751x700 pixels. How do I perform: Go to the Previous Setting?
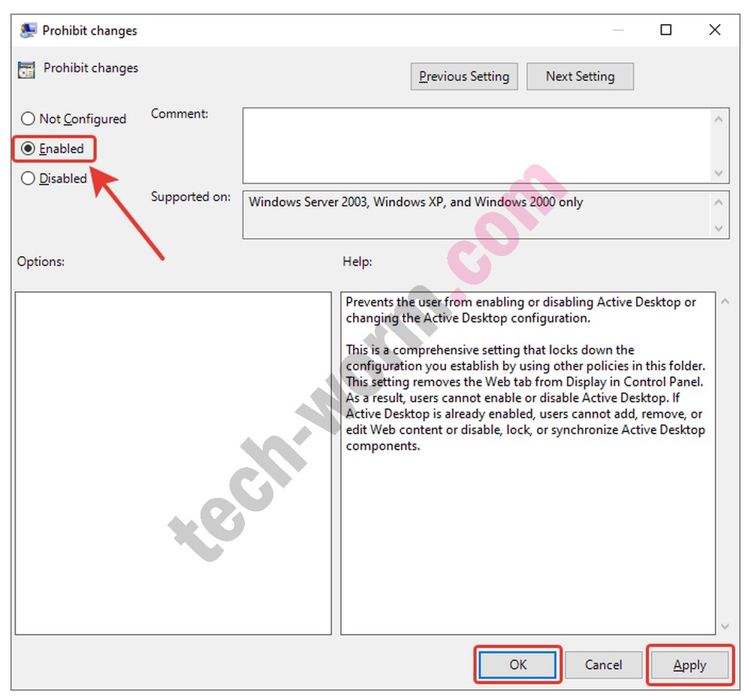pyautogui.click(x=464, y=77)
